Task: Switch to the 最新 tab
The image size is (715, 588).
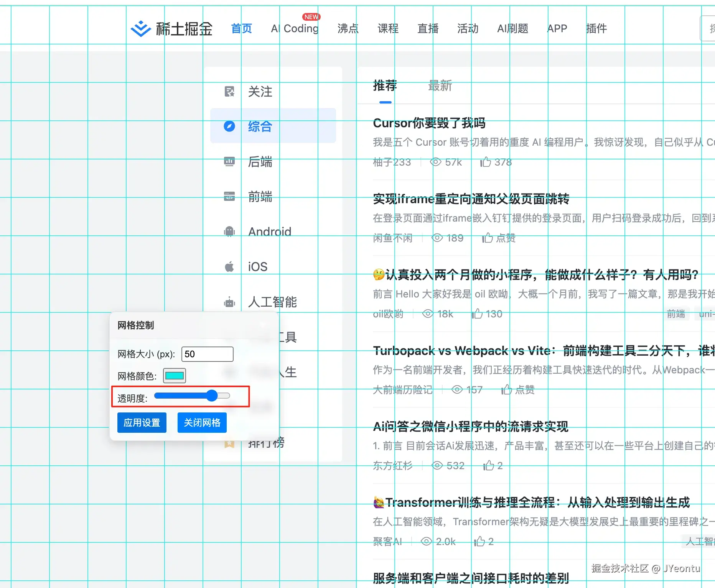Action: (440, 85)
